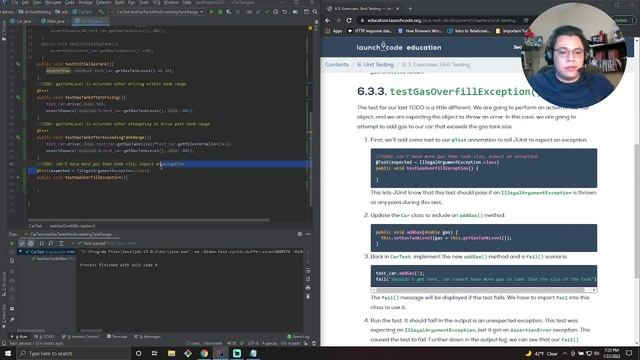Open the Window menu in IntelliJ
This screenshot has height=360, width=640.
(171, 2)
